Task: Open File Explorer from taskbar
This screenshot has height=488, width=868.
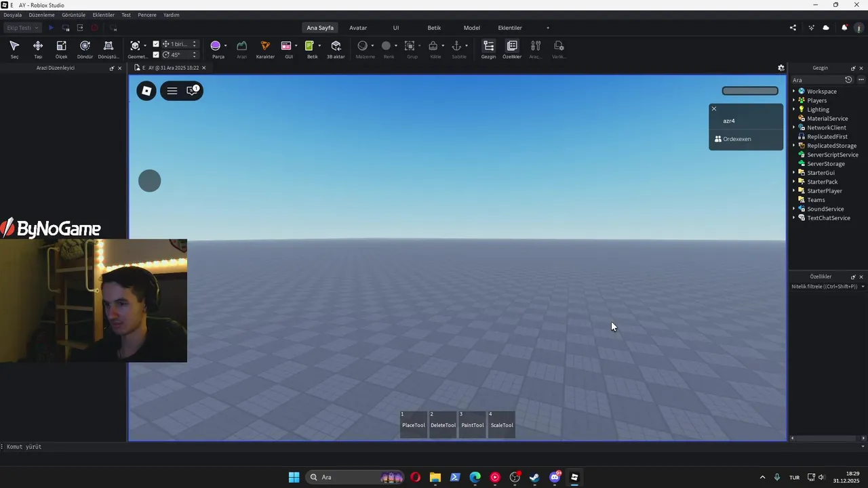Action: point(435,477)
